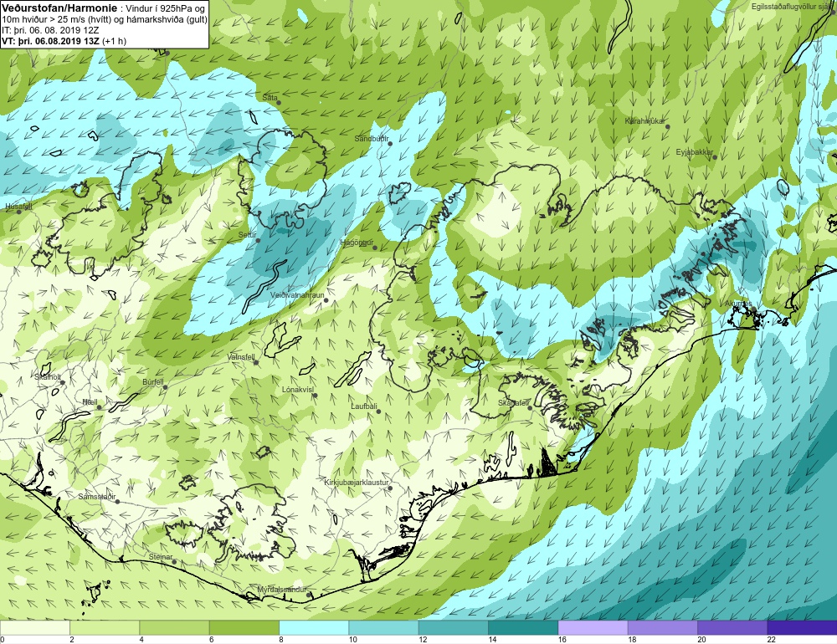Click the Laufbali station label
The image size is (837, 644).
pyautogui.click(x=364, y=406)
